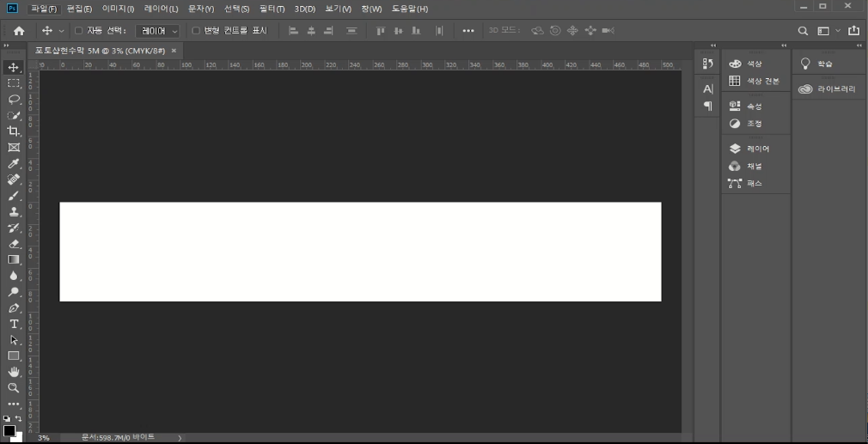
Task: Open the 레이어 auto-select dropdown
Action: pos(158,31)
